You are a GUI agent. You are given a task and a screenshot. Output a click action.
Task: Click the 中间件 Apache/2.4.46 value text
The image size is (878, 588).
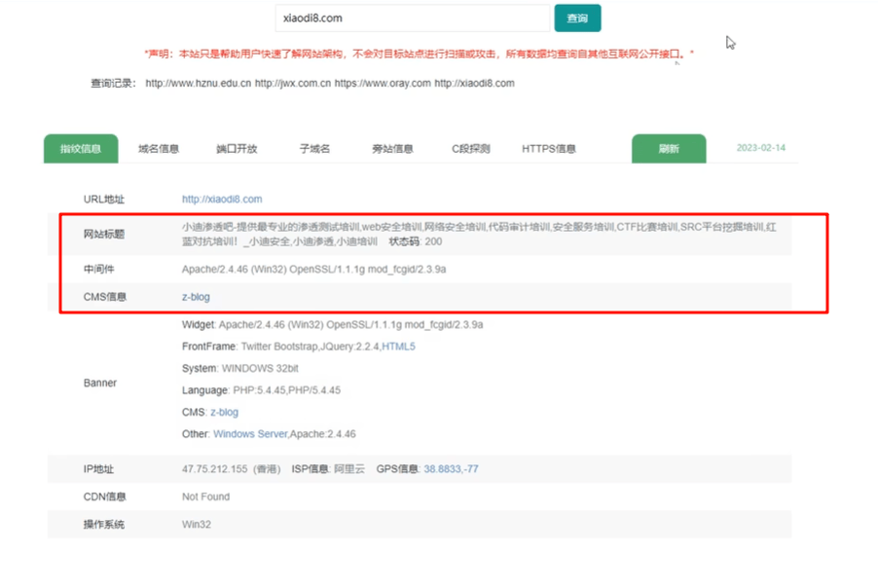tap(314, 270)
